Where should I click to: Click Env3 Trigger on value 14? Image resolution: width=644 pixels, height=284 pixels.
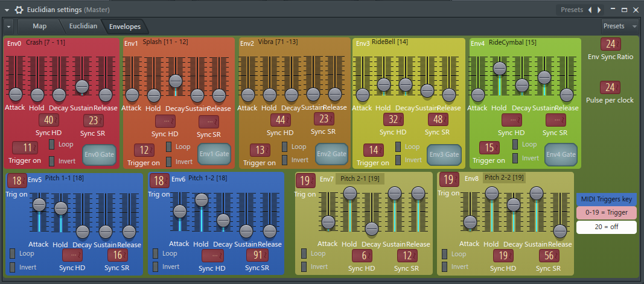[374, 150]
